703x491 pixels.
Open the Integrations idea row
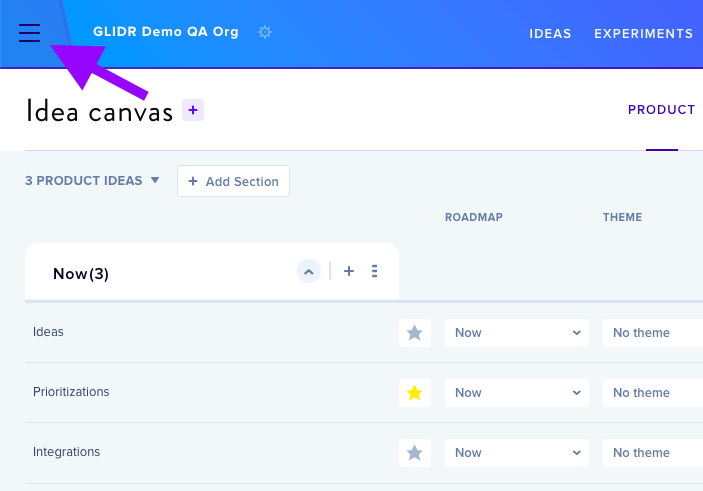66,452
